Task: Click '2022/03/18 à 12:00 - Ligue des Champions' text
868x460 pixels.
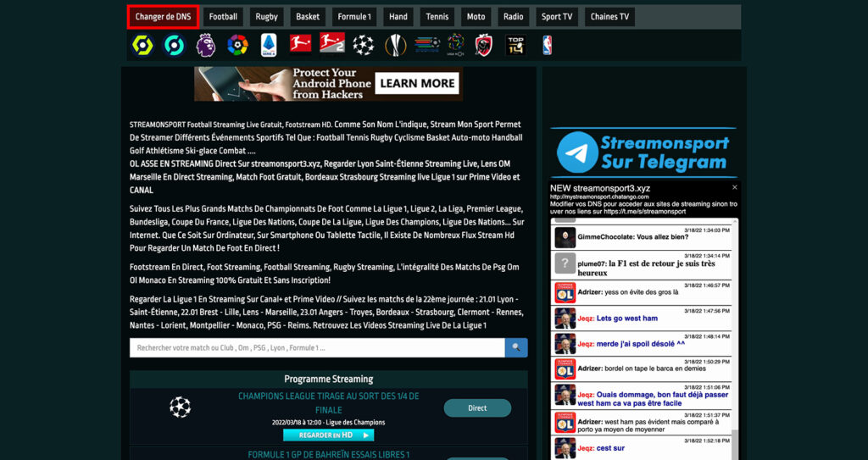Action: pyautogui.click(x=328, y=423)
